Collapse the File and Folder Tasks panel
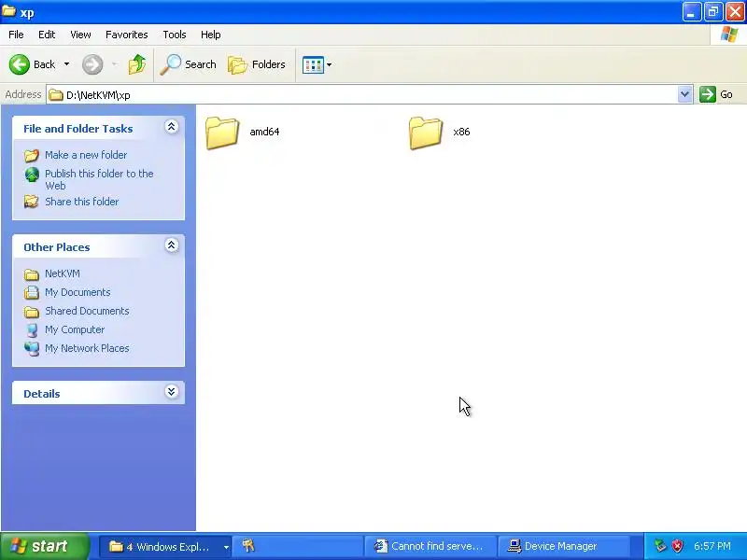This screenshot has width=747, height=560. 172,127
